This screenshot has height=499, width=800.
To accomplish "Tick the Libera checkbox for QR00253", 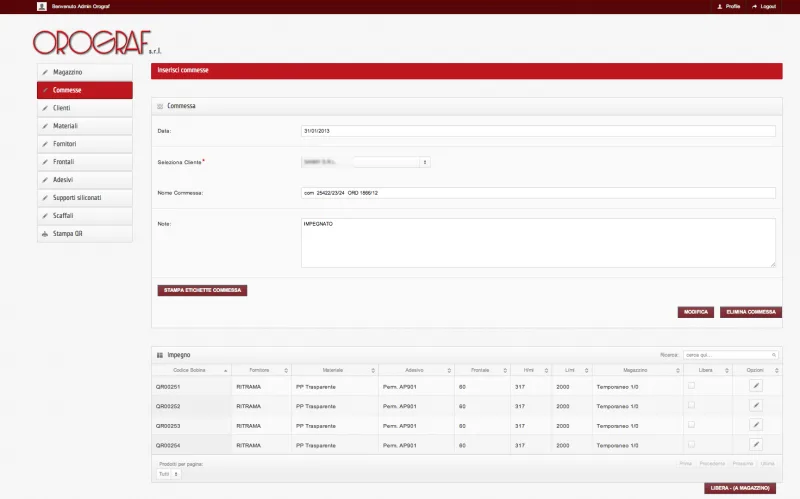I will (691, 425).
